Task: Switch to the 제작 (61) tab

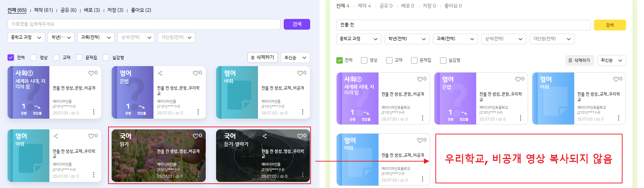Action: click(x=43, y=10)
